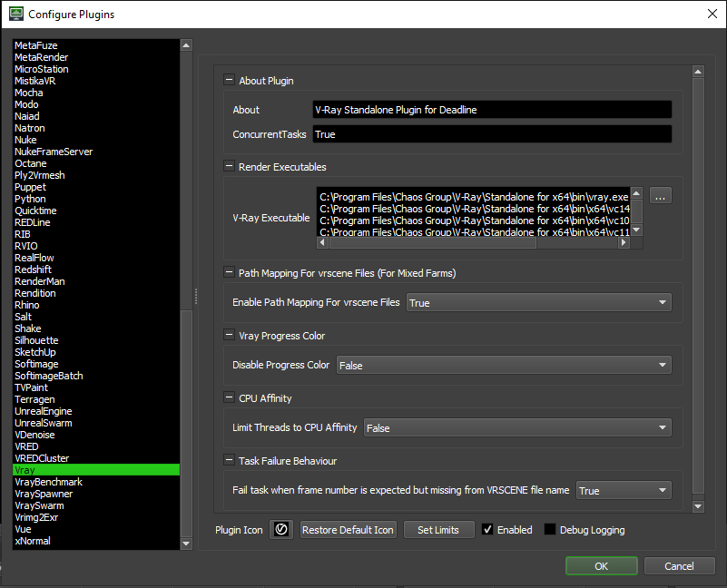Select RenderMan in the plugin list
The image size is (727, 588).
click(x=96, y=281)
